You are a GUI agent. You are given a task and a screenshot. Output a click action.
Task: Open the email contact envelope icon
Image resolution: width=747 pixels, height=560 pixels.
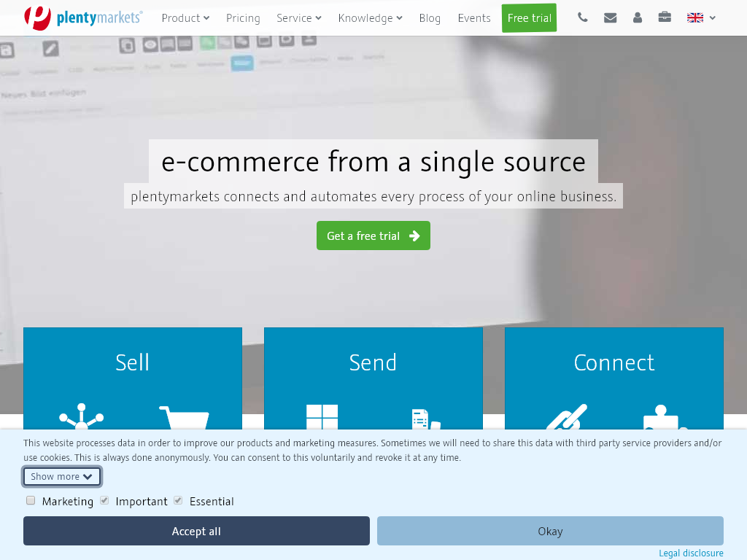pos(610,17)
